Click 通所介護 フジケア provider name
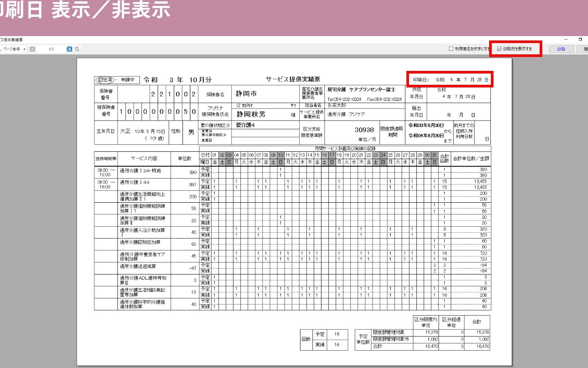The width and height of the screenshot is (588, 368). 346,114
